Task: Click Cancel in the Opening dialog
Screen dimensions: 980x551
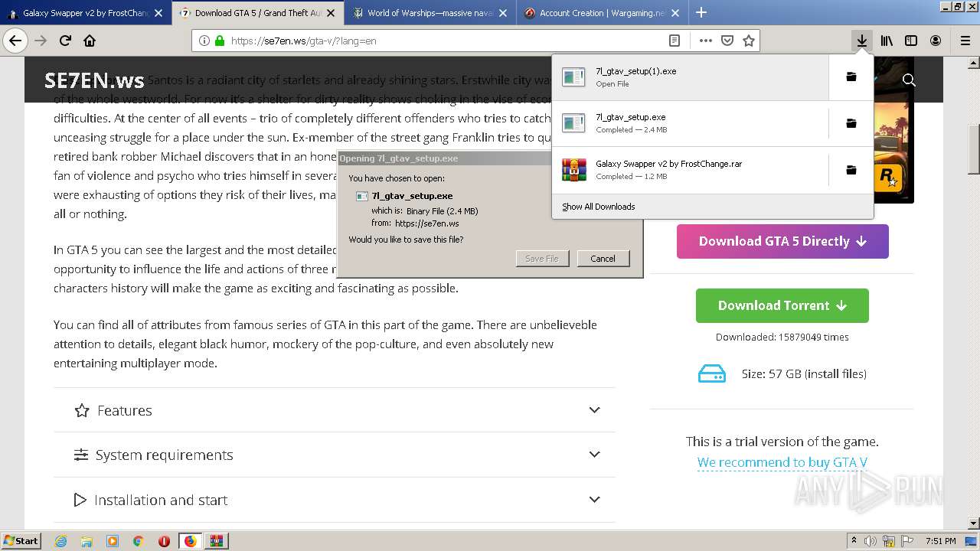Action: [603, 259]
